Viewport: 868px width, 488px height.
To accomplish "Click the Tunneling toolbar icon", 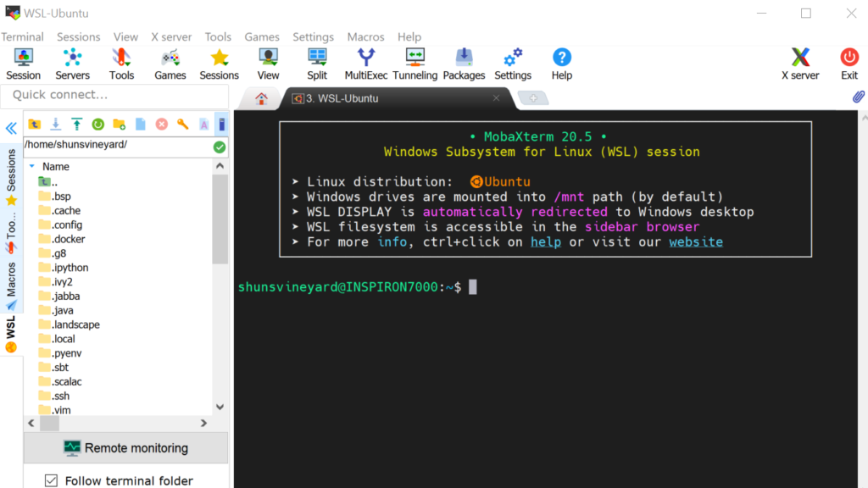I will (415, 64).
